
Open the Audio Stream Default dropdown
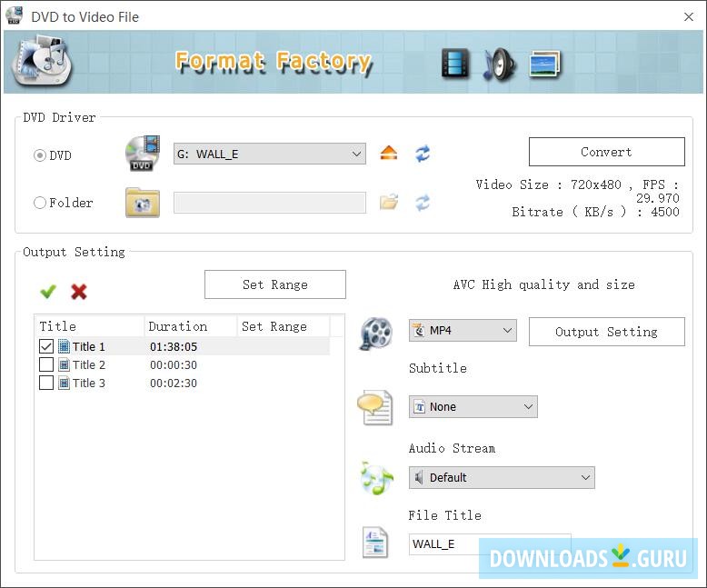502,477
